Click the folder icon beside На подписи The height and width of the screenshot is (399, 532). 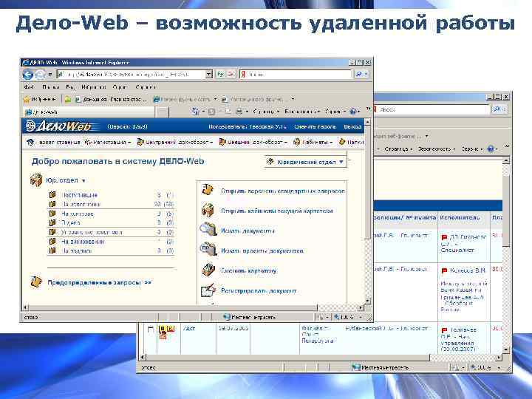(52, 250)
